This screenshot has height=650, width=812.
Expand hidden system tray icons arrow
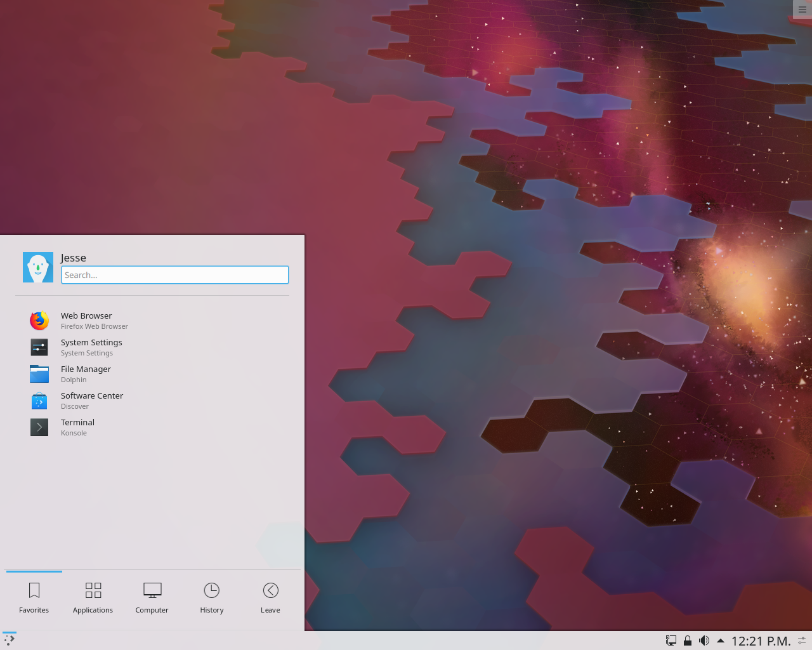(721, 640)
